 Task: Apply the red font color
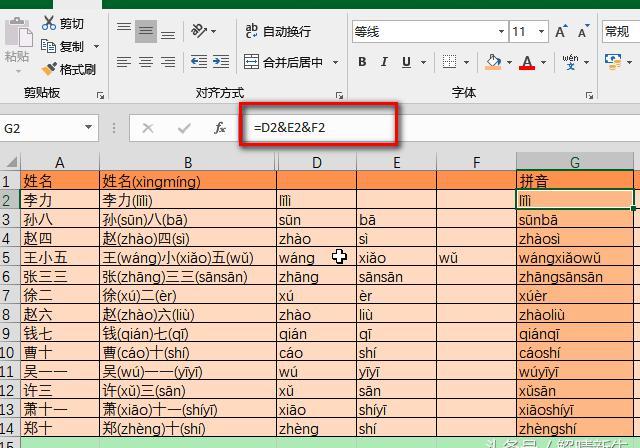point(527,62)
